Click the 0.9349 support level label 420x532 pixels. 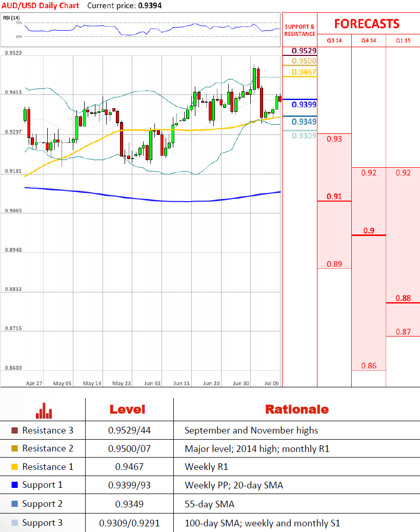tap(304, 122)
